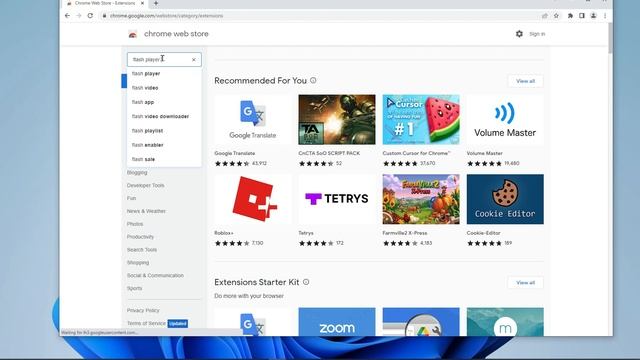The width and height of the screenshot is (640, 360).
Task: Select 'flash app' suggestion
Action: [164, 102]
